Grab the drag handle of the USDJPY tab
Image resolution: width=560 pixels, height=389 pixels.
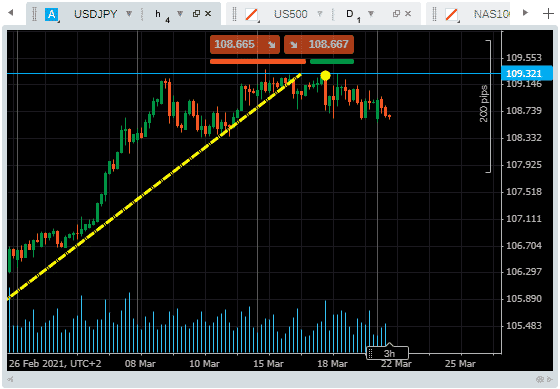(35, 14)
